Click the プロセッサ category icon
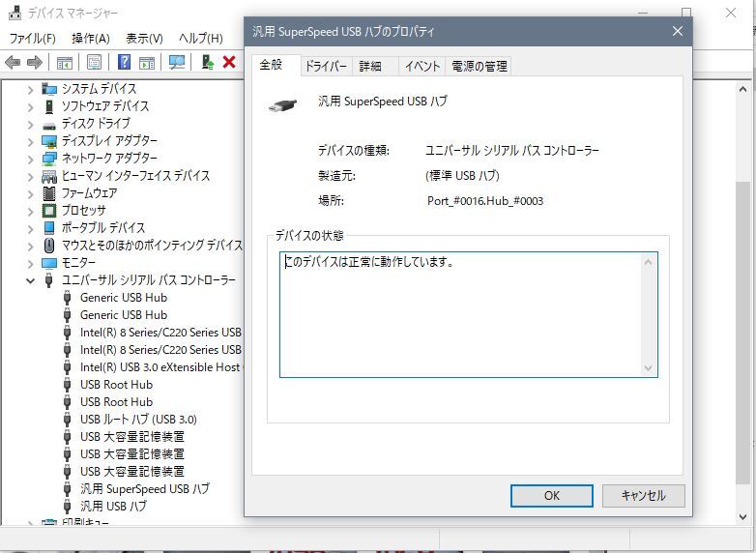This screenshot has height=553, width=756. coord(49,211)
